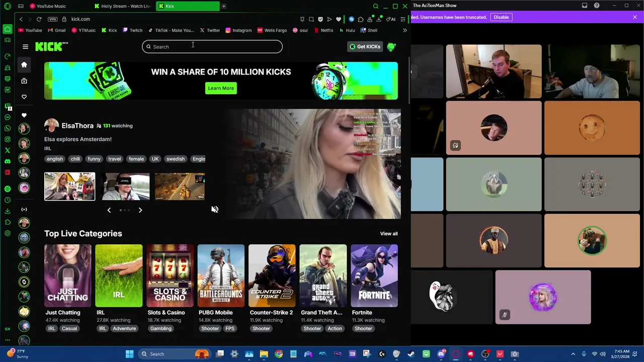Open the Opera AI assistant button

coord(390,19)
